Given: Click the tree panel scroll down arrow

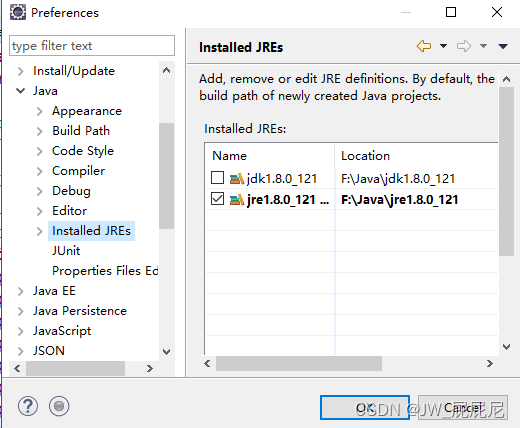Looking at the screenshot, I should (166, 351).
